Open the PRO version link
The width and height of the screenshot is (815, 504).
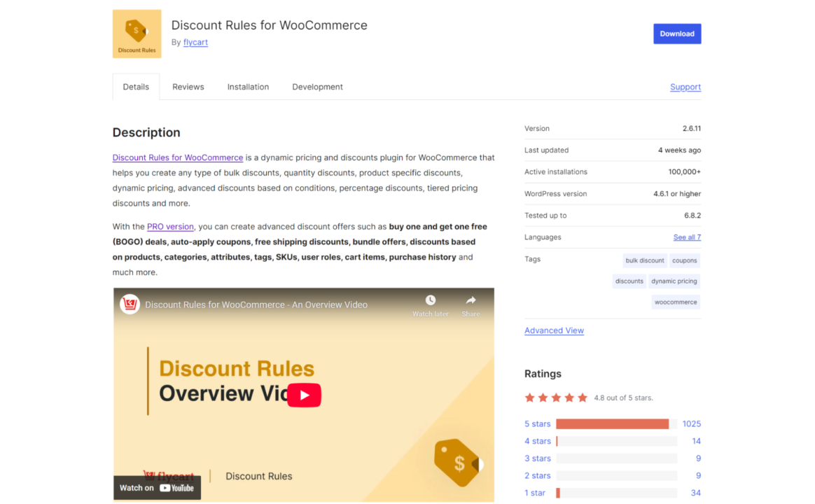pyautogui.click(x=170, y=227)
